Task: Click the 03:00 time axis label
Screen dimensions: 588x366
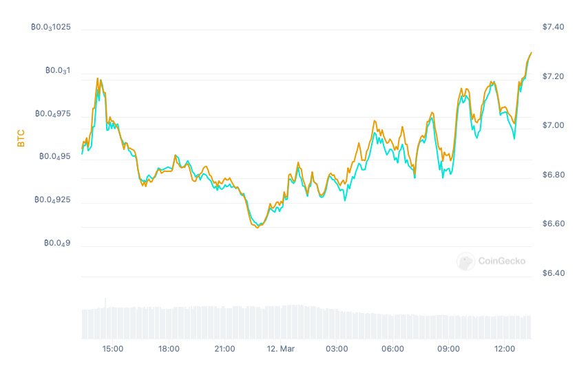Action: tap(337, 349)
